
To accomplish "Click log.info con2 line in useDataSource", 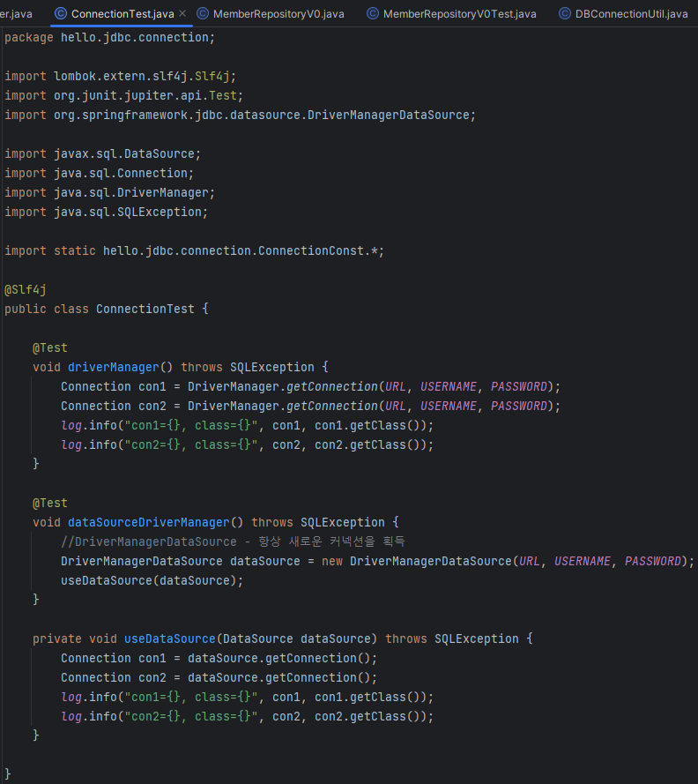I will pyautogui.click(x=248, y=716).
